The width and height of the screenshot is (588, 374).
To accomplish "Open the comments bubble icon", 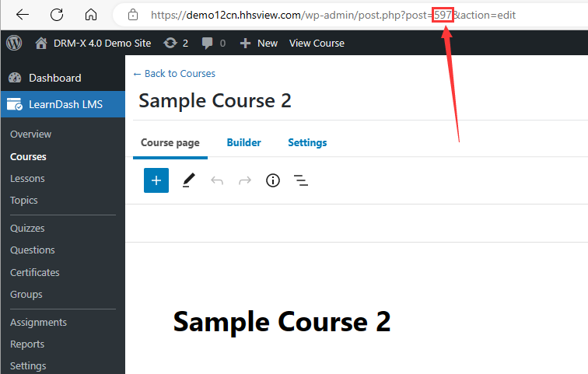I will tap(214, 43).
